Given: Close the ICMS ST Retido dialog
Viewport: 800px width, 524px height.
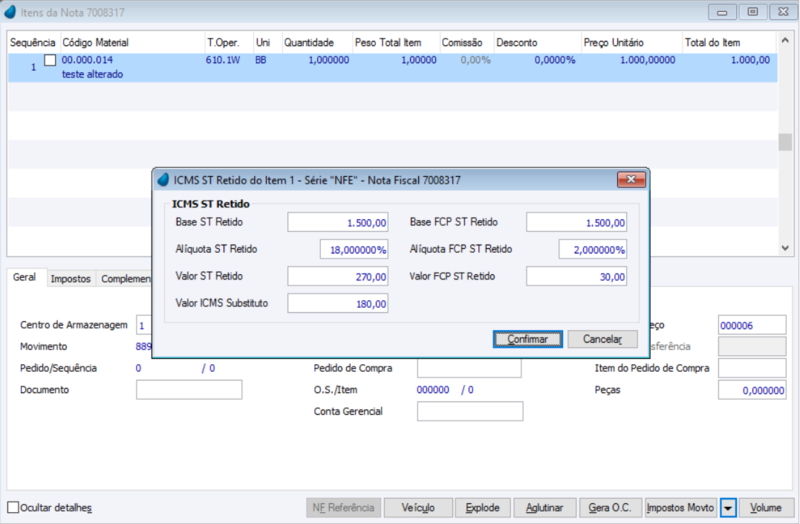Looking at the screenshot, I should point(631,179).
